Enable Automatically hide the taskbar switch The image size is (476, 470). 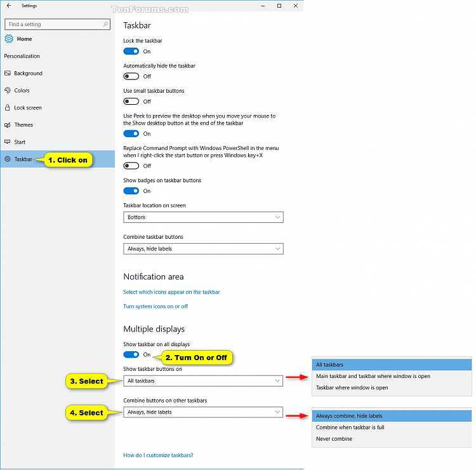[x=131, y=76]
